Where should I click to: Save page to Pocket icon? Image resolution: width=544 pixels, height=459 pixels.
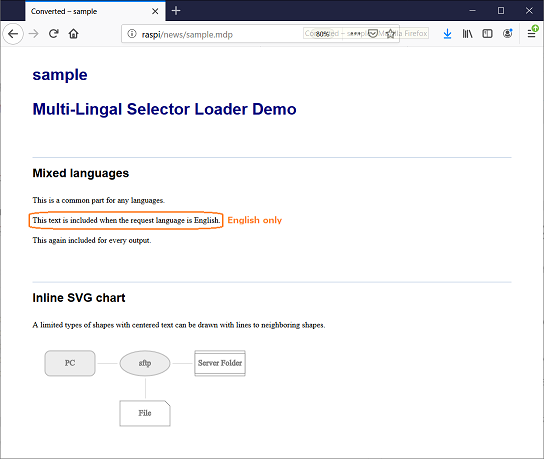[373, 34]
